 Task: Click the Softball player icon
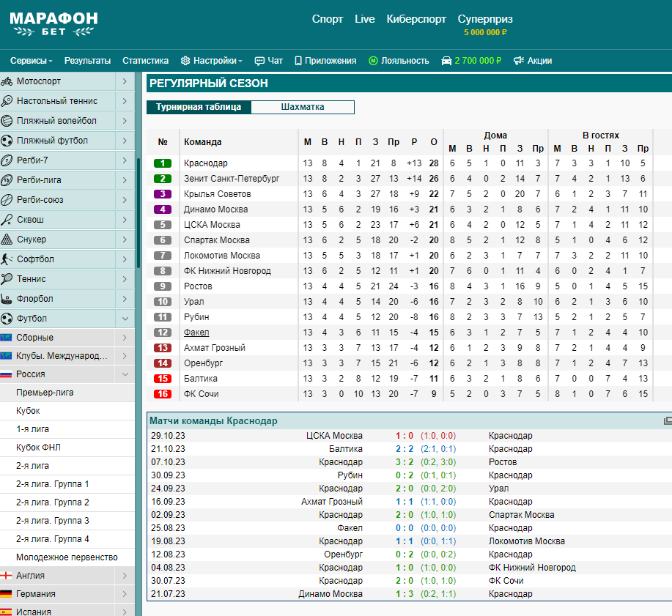click(7, 259)
